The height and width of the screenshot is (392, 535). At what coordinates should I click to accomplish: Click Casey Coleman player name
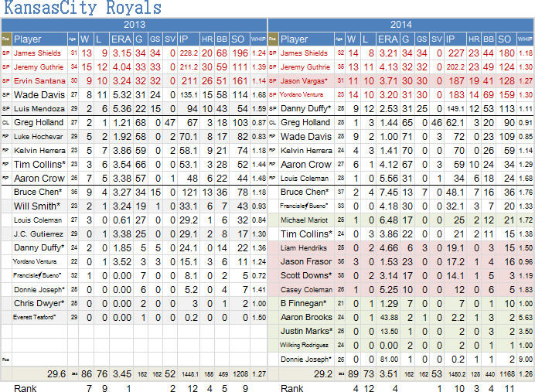tap(306, 290)
